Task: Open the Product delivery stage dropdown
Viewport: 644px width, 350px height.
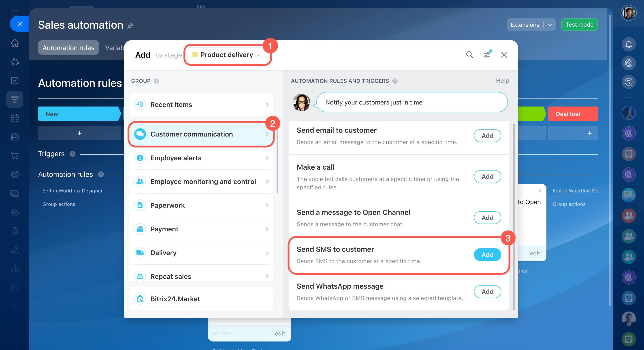Action: click(x=226, y=55)
